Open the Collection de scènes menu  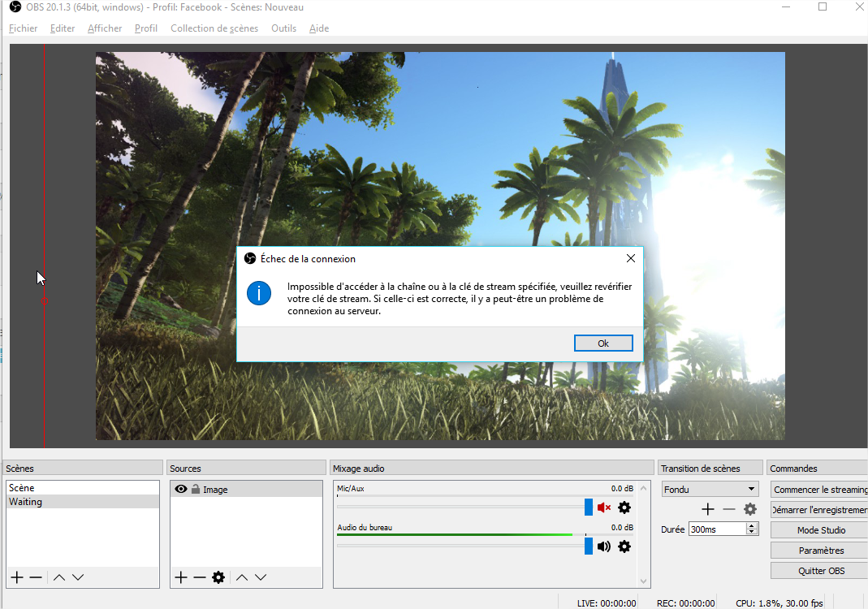click(x=214, y=28)
